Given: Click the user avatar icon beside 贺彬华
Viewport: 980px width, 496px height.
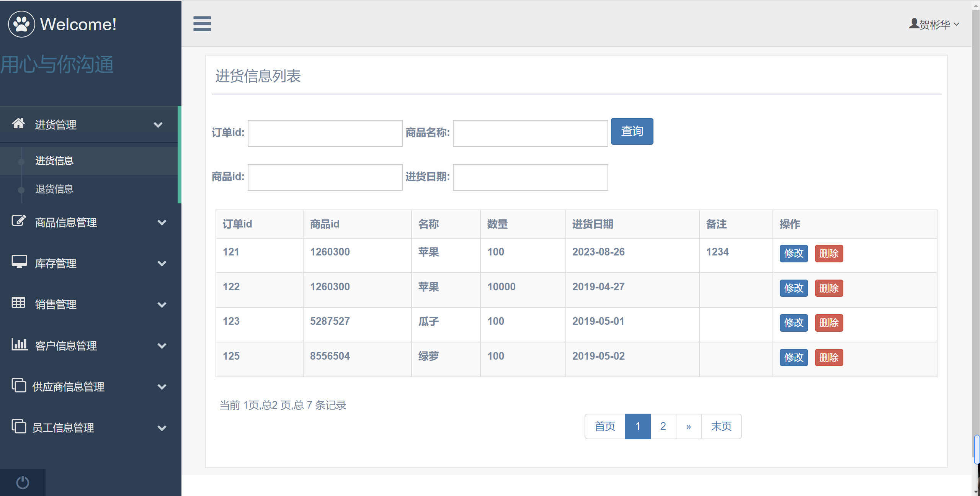Looking at the screenshot, I should pos(914,24).
